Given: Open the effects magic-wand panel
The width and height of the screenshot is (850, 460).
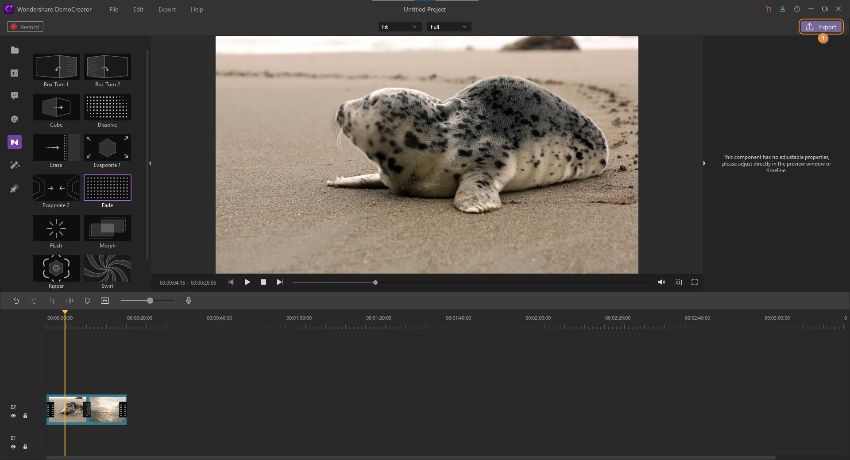Looking at the screenshot, I should coord(15,165).
